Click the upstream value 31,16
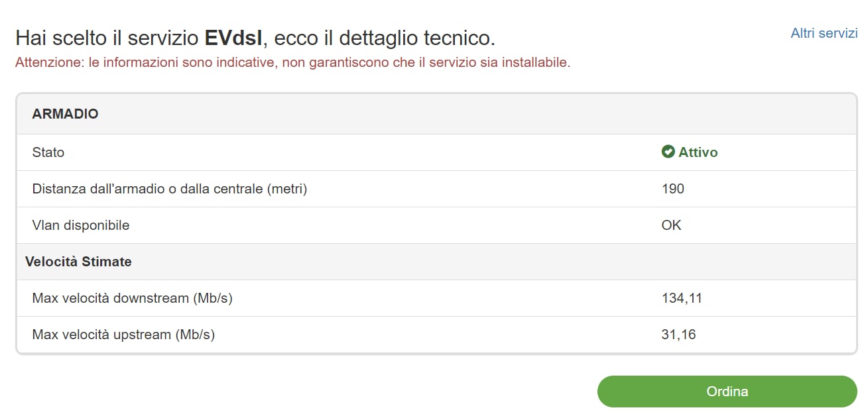This screenshot has height=420, width=868. [x=679, y=335]
